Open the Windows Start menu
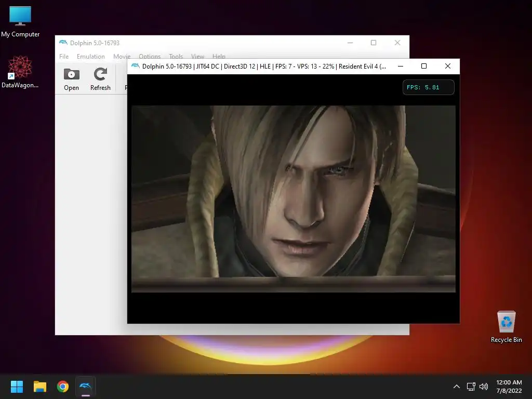 coord(17,387)
